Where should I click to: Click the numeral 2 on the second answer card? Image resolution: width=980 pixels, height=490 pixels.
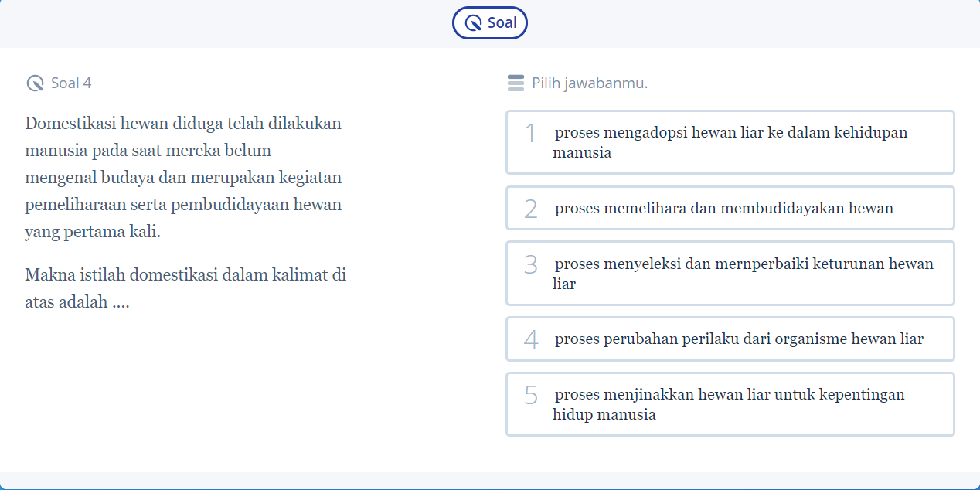529,208
